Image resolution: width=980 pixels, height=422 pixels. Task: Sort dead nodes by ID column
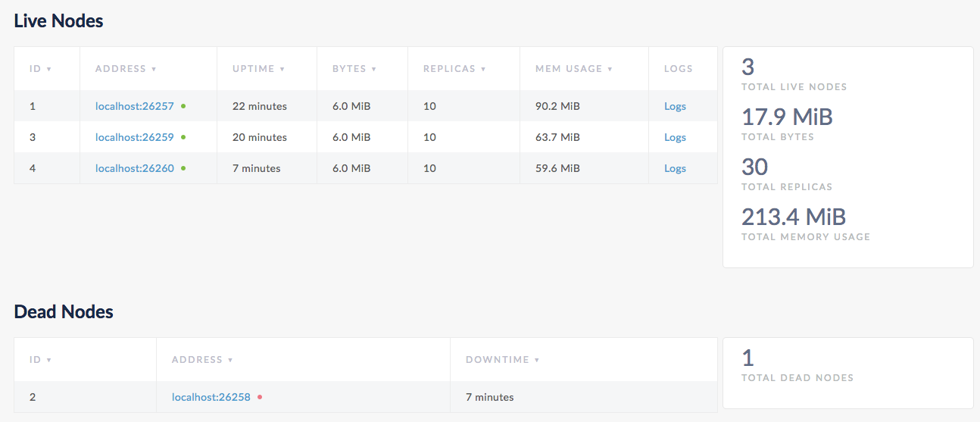point(39,360)
